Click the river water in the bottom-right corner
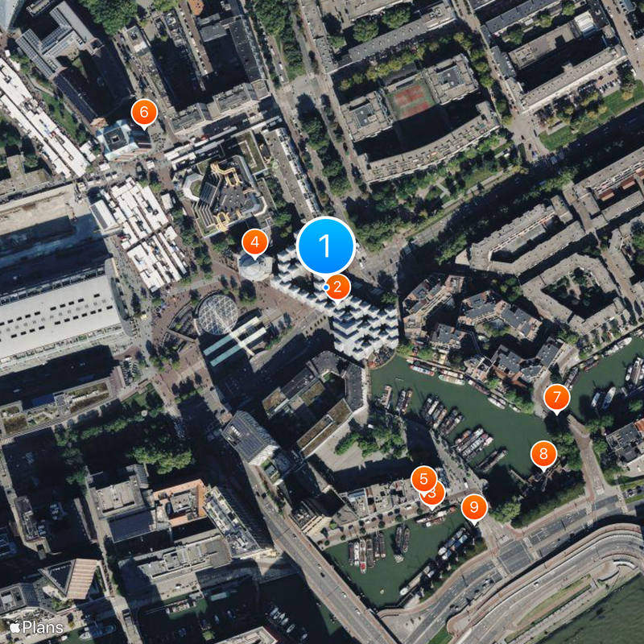This screenshot has width=644, height=644. (x=604, y=622)
